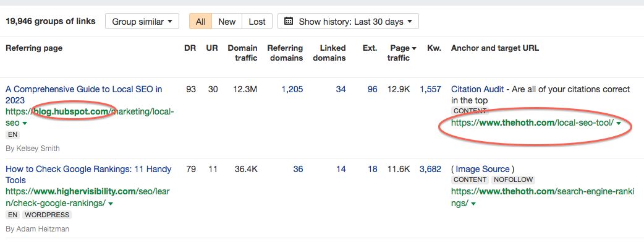Screen dimensions: 644x242
Task: Switch to New links filter
Action: coord(227,22)
